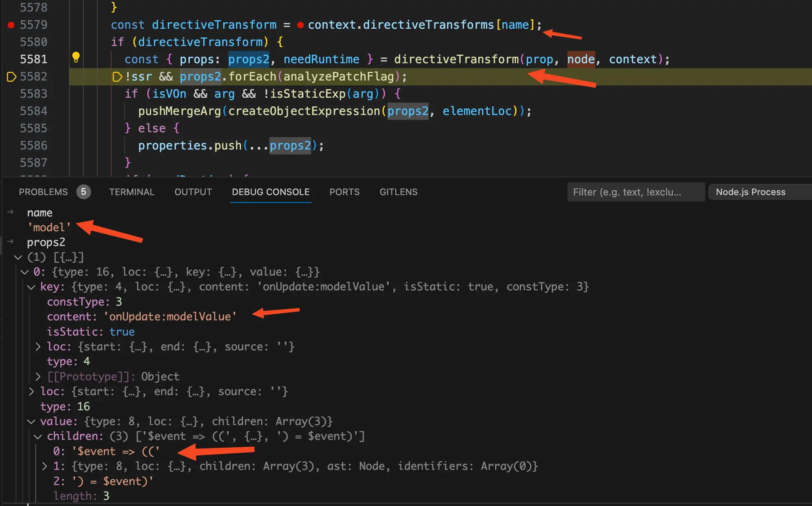Collapse the key object entry
The image size is (812, 506).
(31, 287)
